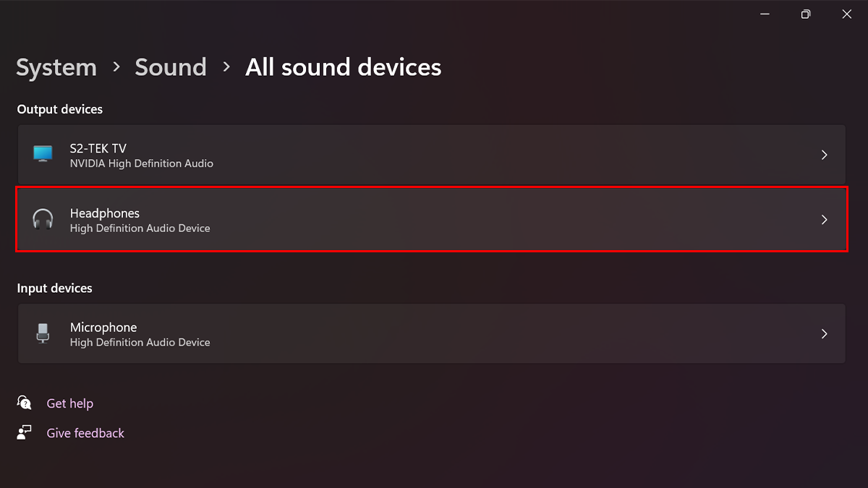
Task: Select the S2-TEK TV device name
Action: point(98,148)
